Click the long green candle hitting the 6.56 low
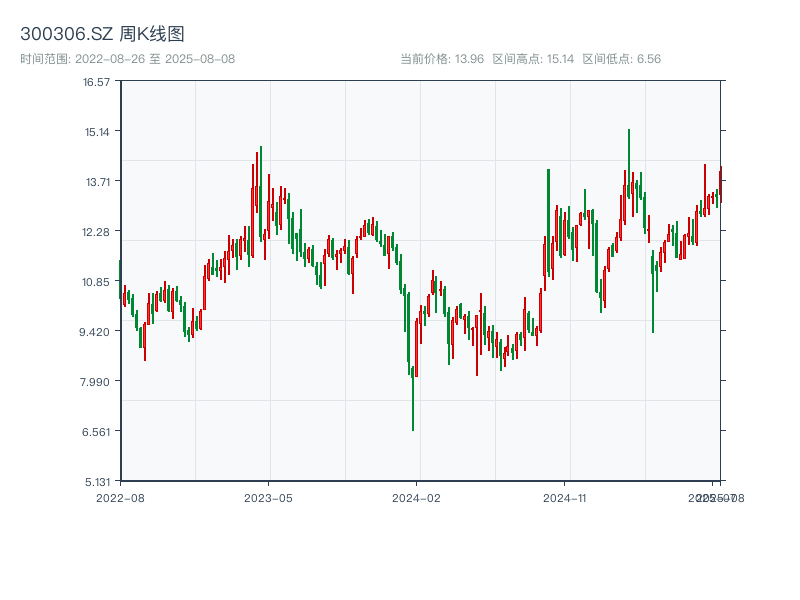Screen dimensions: 800x600 click(413, 400)
